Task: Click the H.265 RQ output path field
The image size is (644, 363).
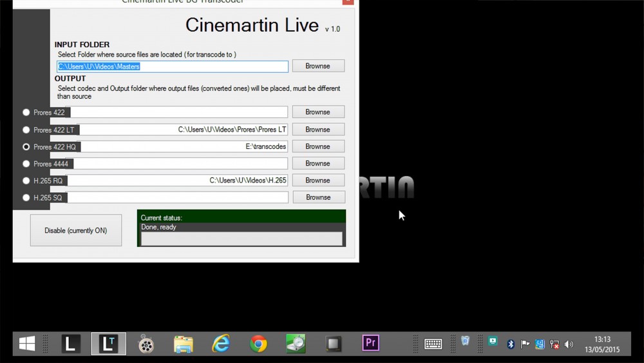Action: point(177,180)
